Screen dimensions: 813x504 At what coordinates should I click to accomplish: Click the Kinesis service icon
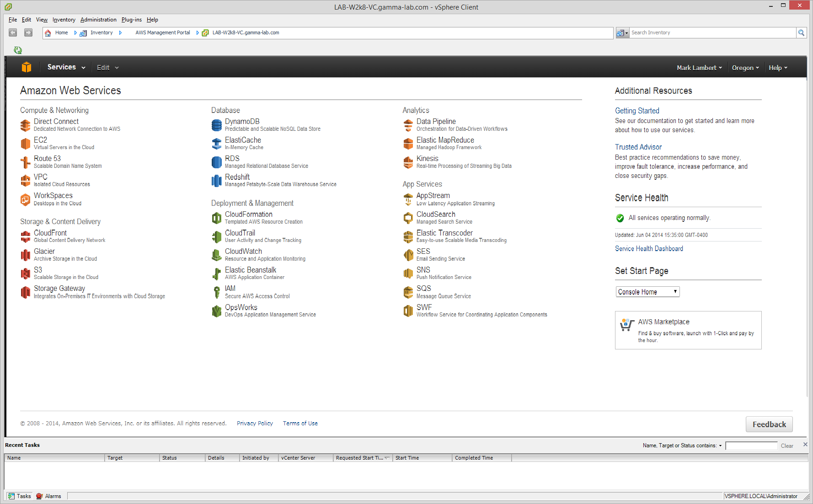pos(408,162)
